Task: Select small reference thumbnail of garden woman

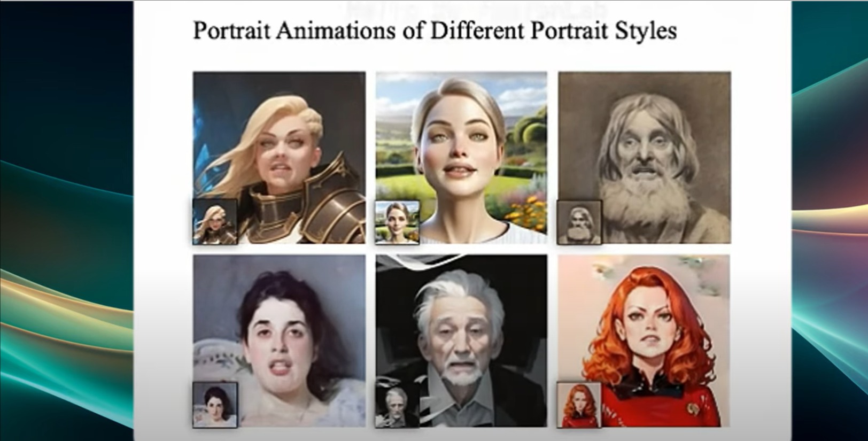Action: click(397, 222)
